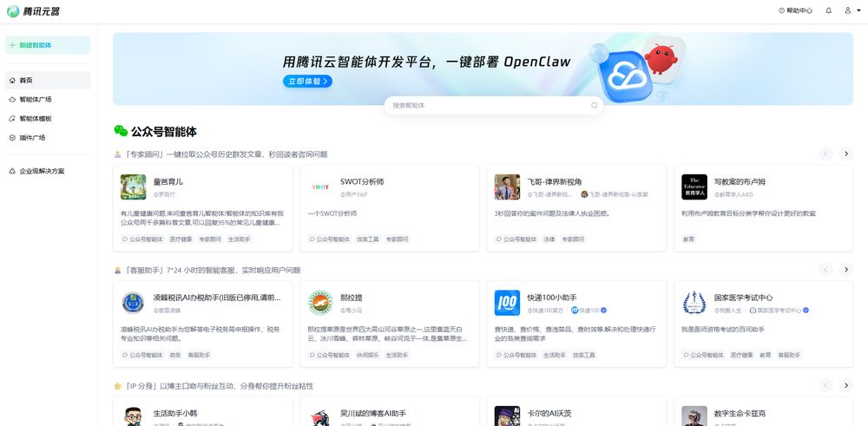Click the 专家顾问 section heading text
Screen dimensions: 868x426
click(x=226, y=154)
